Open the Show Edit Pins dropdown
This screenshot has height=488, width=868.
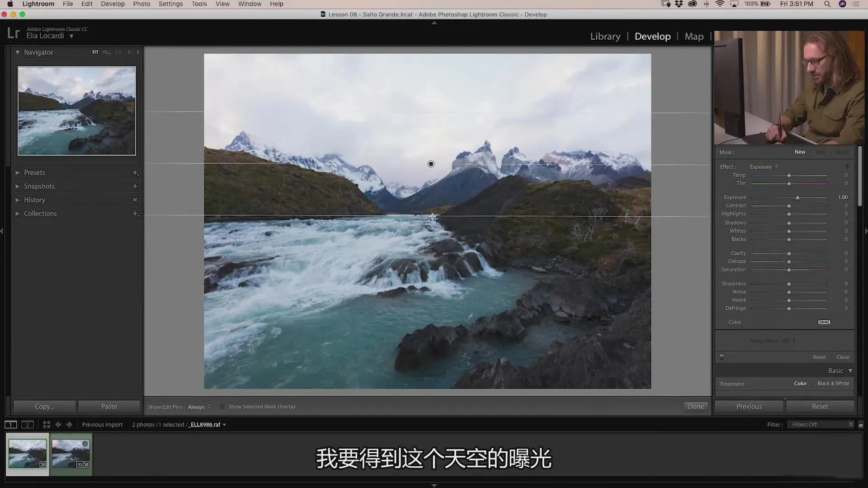click(x=199, y=407)
